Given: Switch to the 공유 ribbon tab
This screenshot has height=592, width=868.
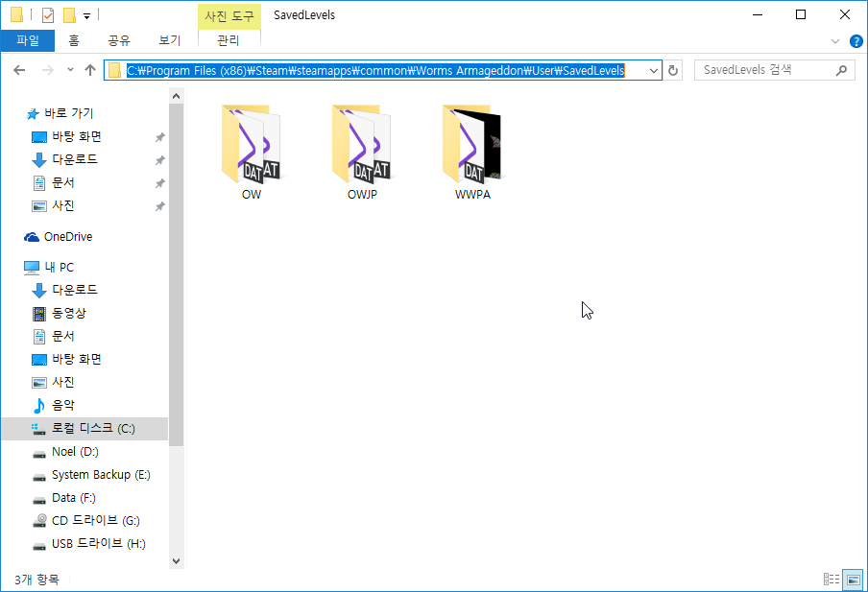Looking at the screenshot, I should tap(118, 40).
